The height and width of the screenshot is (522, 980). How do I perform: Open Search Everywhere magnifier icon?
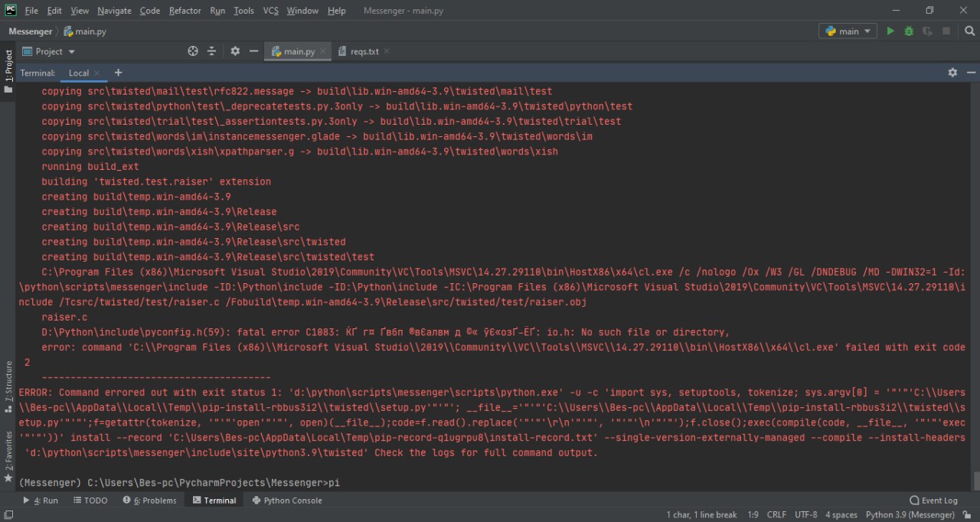969,31
